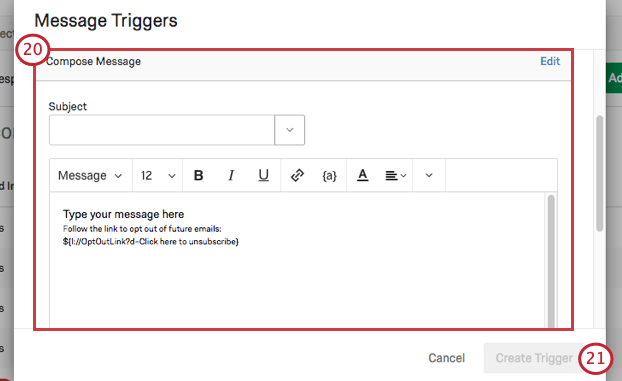
Task: Click "Type your message here" text
Action: pyautogui.click(x=123, y=214)
